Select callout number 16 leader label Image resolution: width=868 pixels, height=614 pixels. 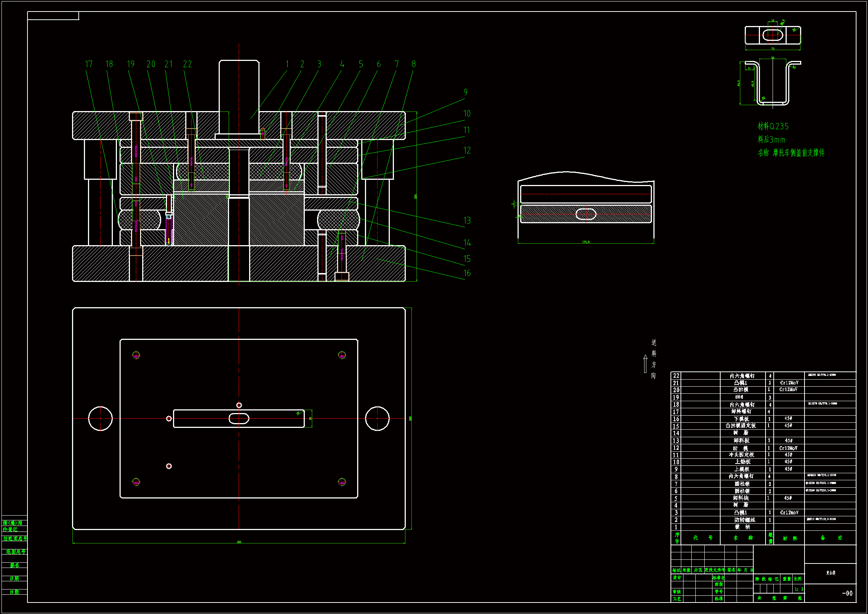tap(467, 273)
